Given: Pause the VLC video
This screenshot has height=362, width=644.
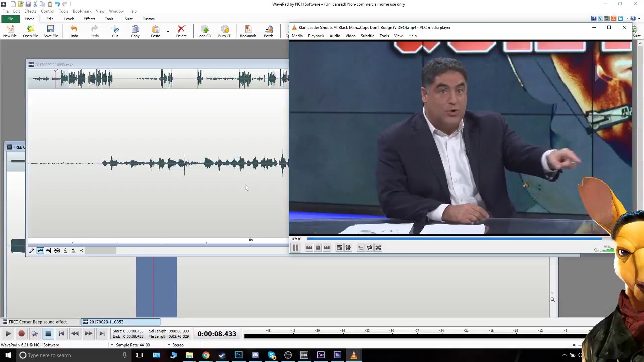Looking at the screenshot, I should click(296, 248).
